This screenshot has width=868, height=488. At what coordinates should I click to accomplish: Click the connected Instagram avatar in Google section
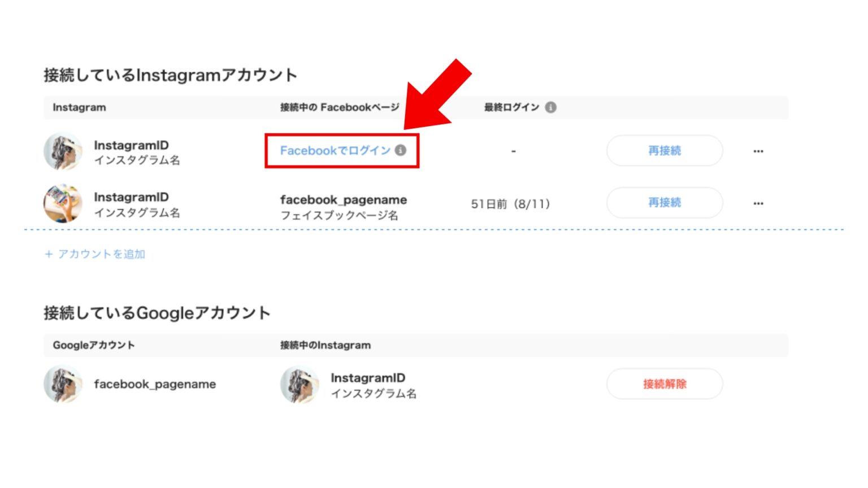(x=300, y=384)
